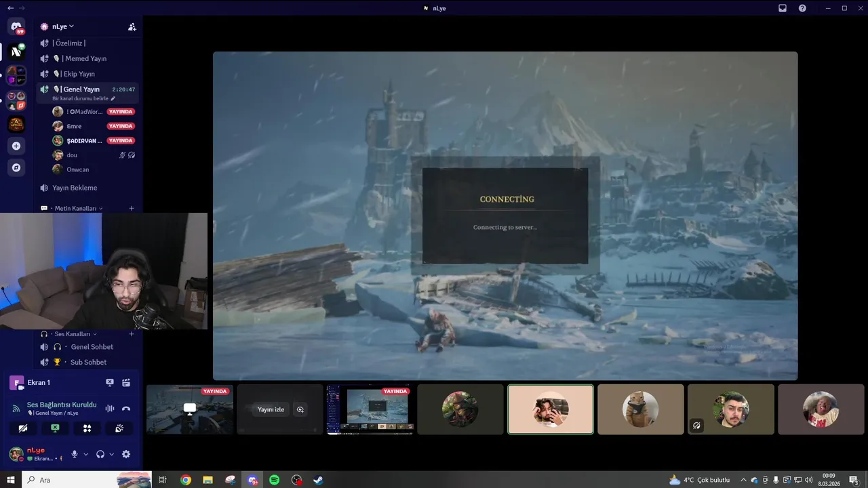Click YAYINDA badge next to ŞADIRVAN

point(121,140)
